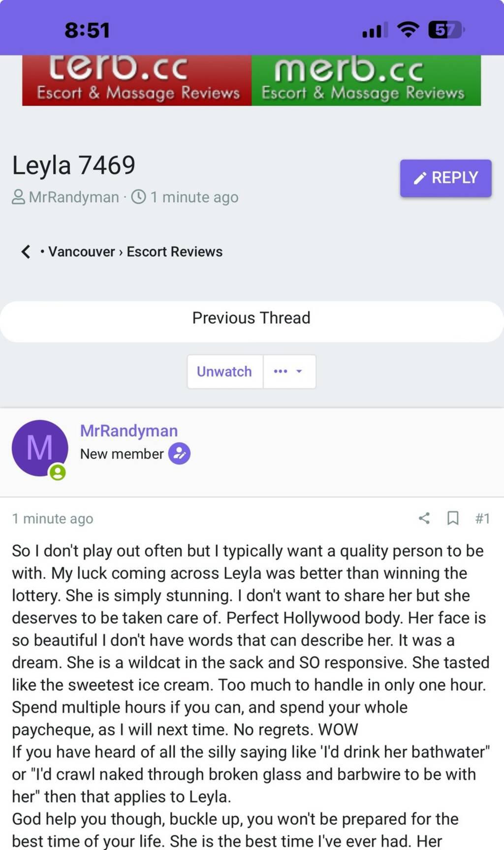The height and width of the screenshot is (850, 504).
Task: Click the back chevron beside Vancouver
Action: [26, 252]
